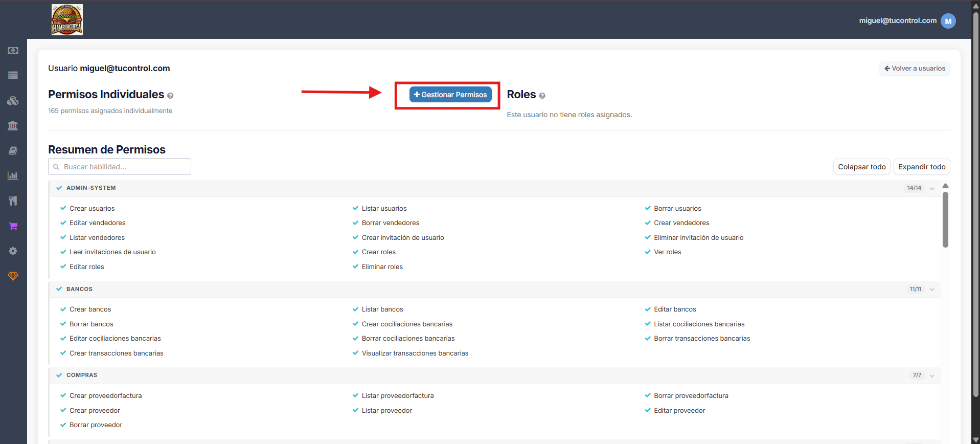
Task: Click the Eliminar roles permission
Action: [382, 267]
